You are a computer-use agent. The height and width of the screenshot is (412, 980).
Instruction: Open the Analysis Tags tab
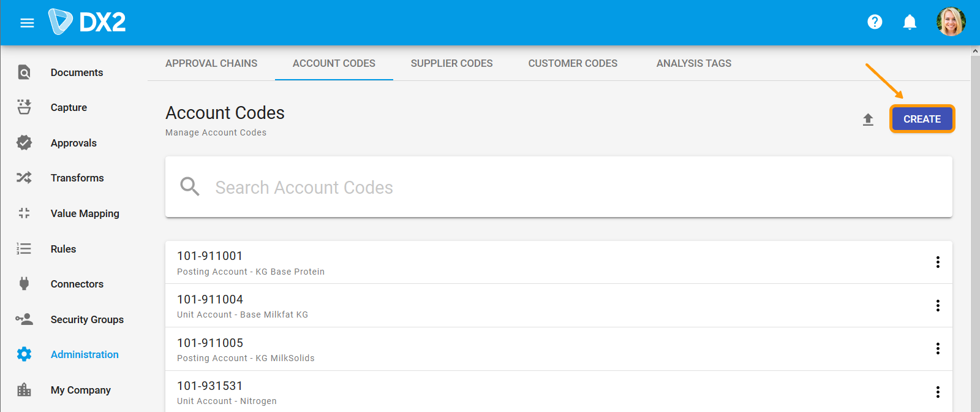tap(694, 63)
